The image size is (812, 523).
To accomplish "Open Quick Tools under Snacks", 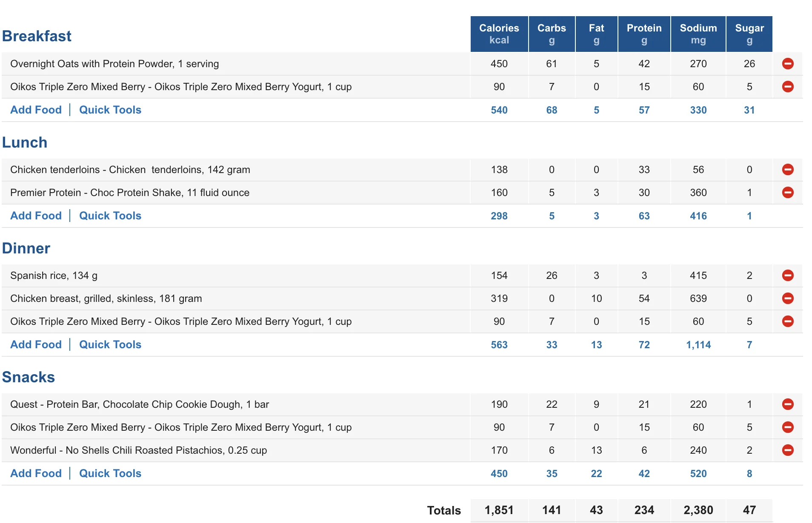I will coord(110,473).
